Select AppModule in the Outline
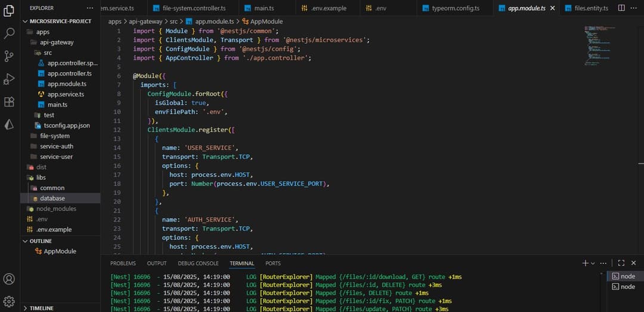Image resolution: width=644 pixels, height=312 pixels. pos(60,251)
